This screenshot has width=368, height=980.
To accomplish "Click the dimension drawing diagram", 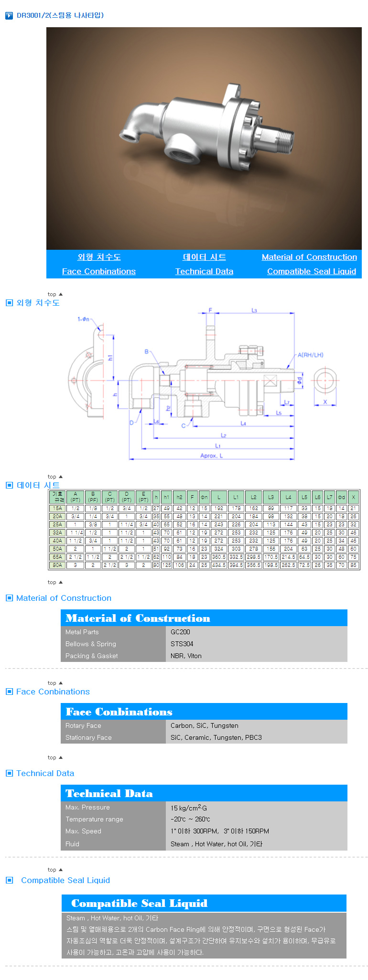I will point(205,384).
